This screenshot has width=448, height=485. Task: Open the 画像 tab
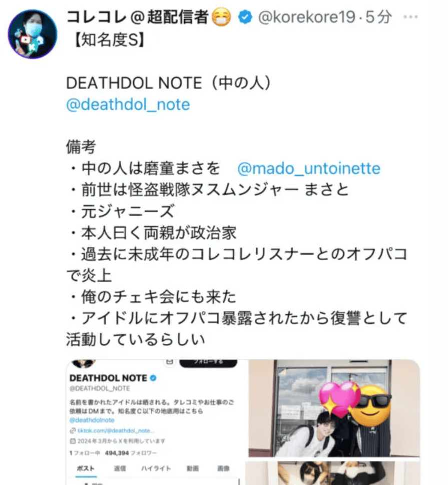223,468
